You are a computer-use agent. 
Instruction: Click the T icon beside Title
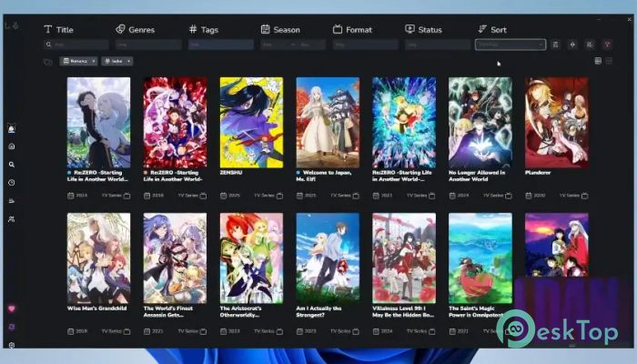(48, 29)
